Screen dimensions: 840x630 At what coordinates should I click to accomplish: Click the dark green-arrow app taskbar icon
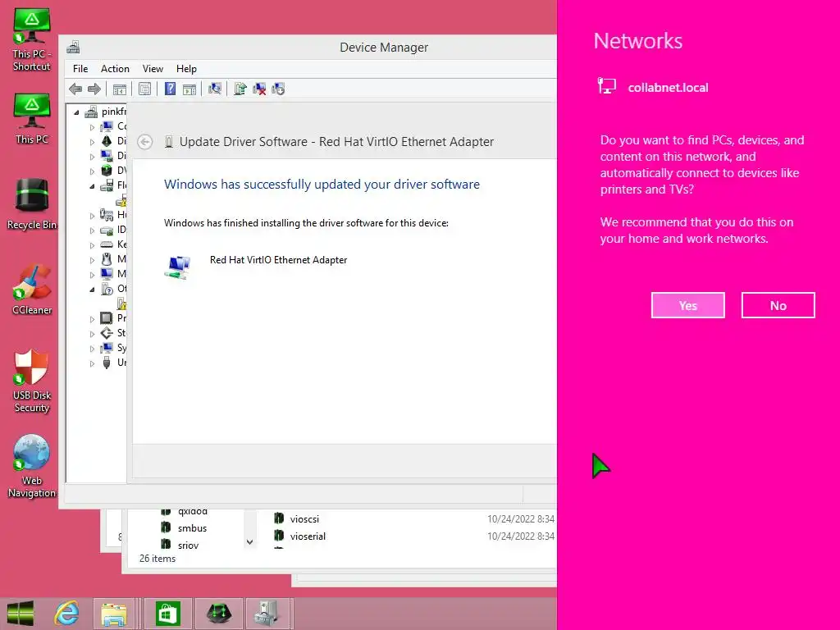point(218,614)
